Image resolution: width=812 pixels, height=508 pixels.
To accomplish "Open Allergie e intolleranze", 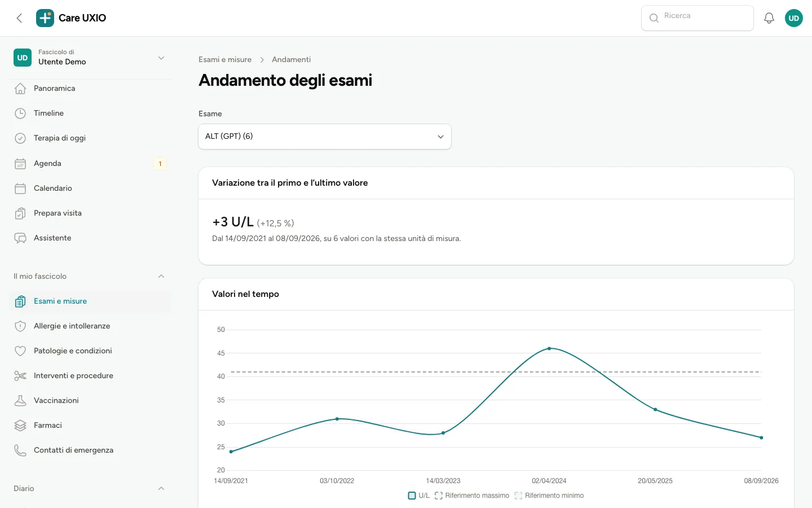I will (x=90, y=326).
